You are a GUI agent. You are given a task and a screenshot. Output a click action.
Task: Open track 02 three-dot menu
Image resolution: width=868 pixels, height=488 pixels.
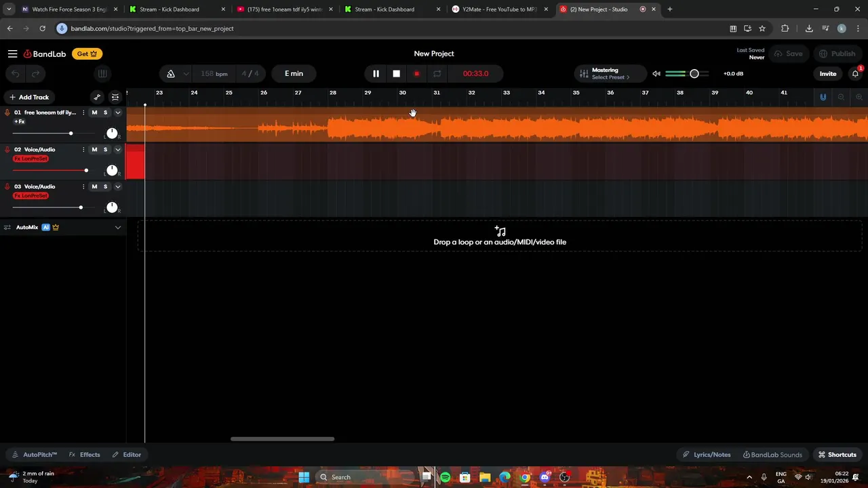[83, 149]
